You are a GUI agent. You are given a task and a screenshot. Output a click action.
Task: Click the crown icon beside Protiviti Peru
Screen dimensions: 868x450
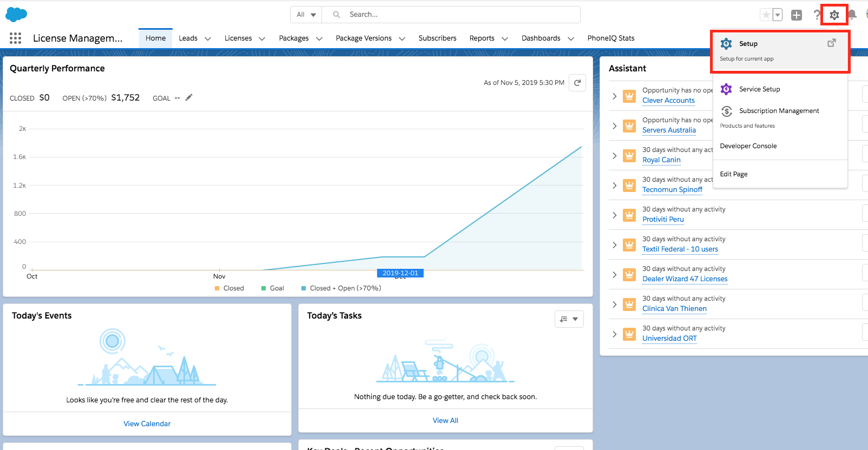coord(629,215)
